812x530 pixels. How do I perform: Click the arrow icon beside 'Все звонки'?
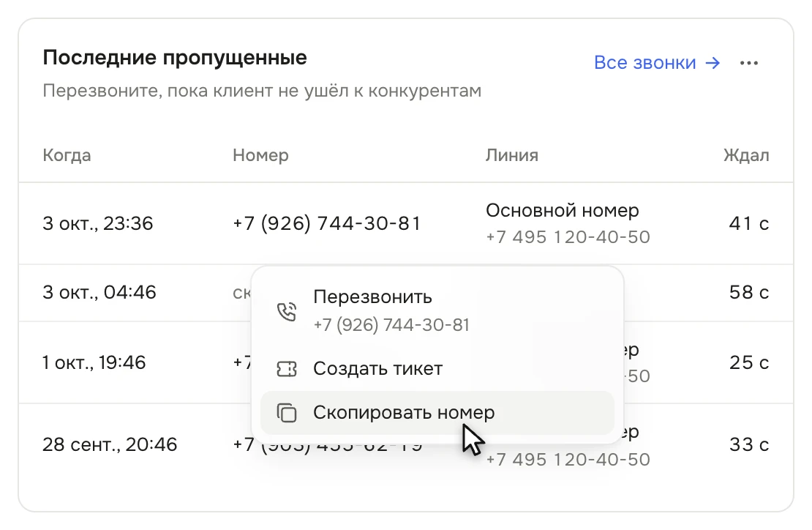point(713,63)
